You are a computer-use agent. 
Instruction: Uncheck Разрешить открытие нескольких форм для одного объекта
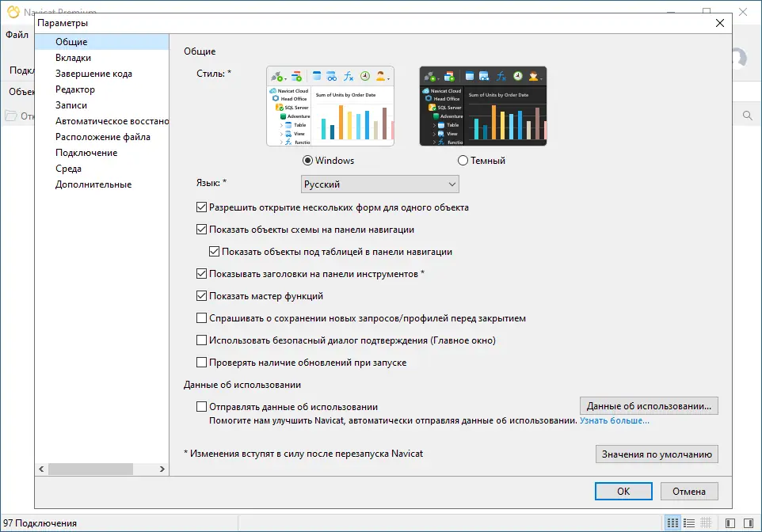201,207
